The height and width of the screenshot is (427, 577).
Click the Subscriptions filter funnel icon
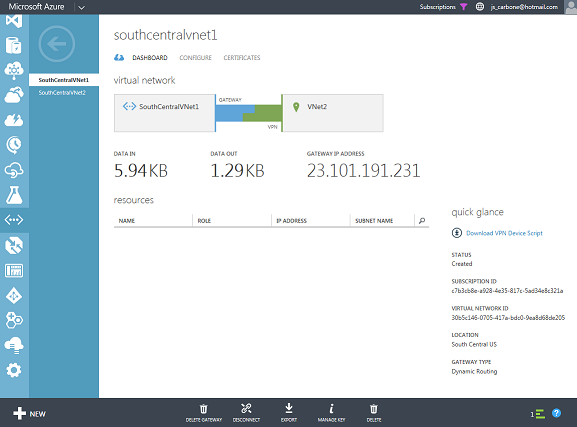pyautogui.click(x=464, y=7)
